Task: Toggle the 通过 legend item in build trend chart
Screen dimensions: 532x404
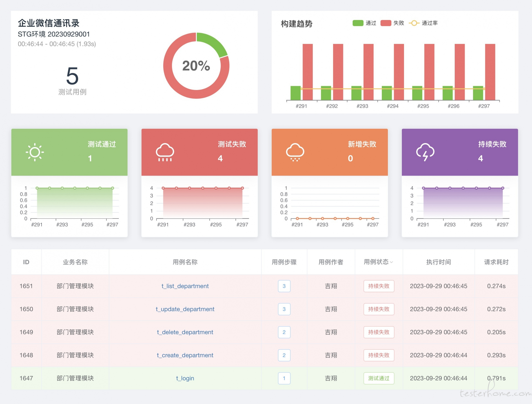Action: (364, 23)
